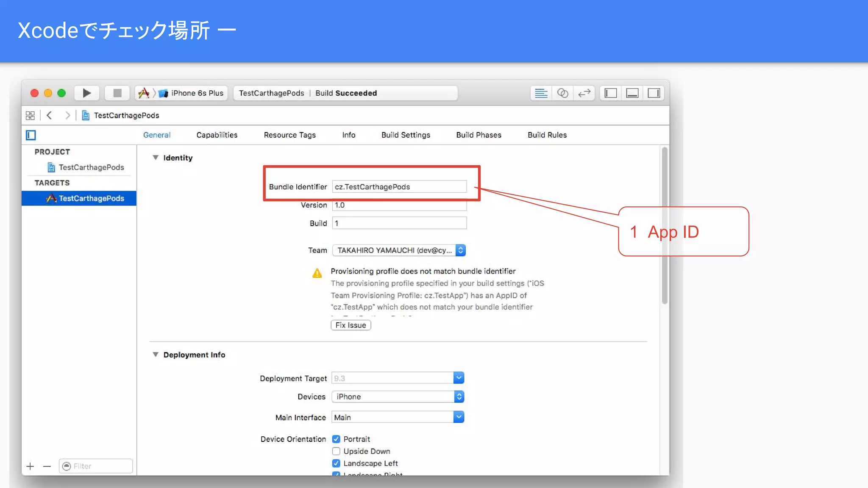Toggle the Debug area panel

coord(632,93)
